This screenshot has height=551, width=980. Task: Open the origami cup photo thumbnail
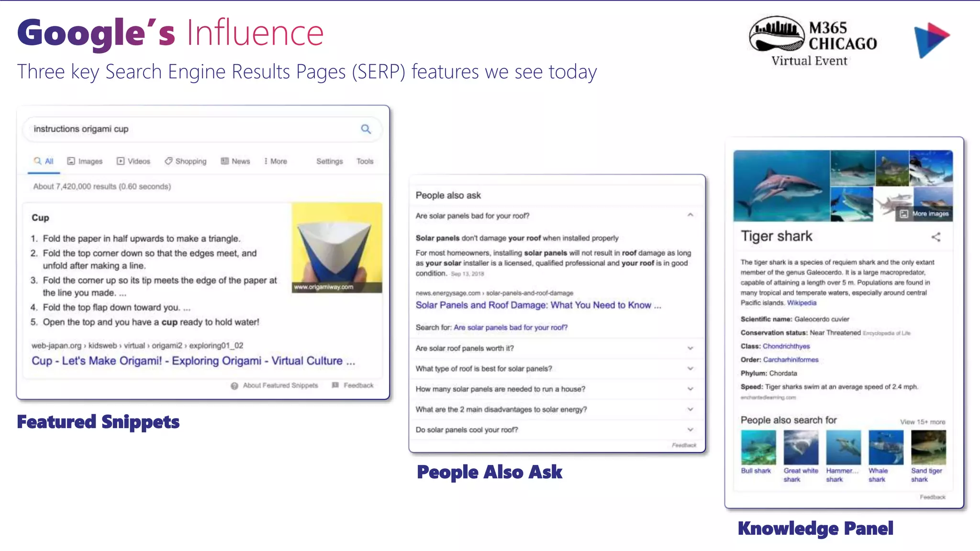337,247
